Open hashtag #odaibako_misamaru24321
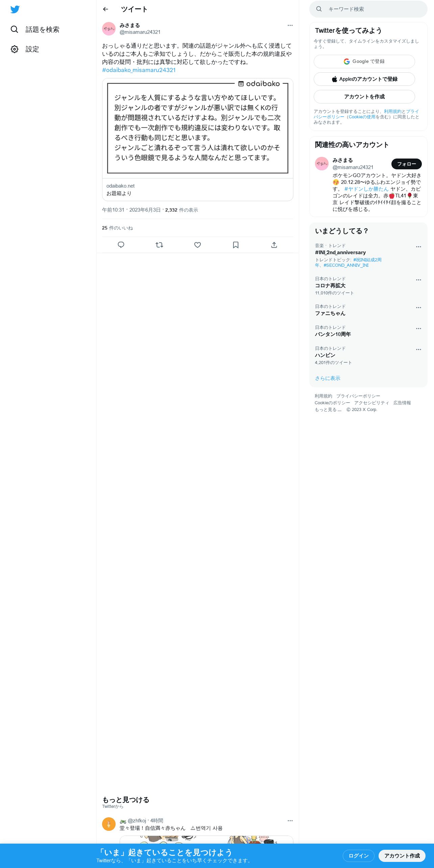Viewport: 434px width, 868px height. point(139,70)
